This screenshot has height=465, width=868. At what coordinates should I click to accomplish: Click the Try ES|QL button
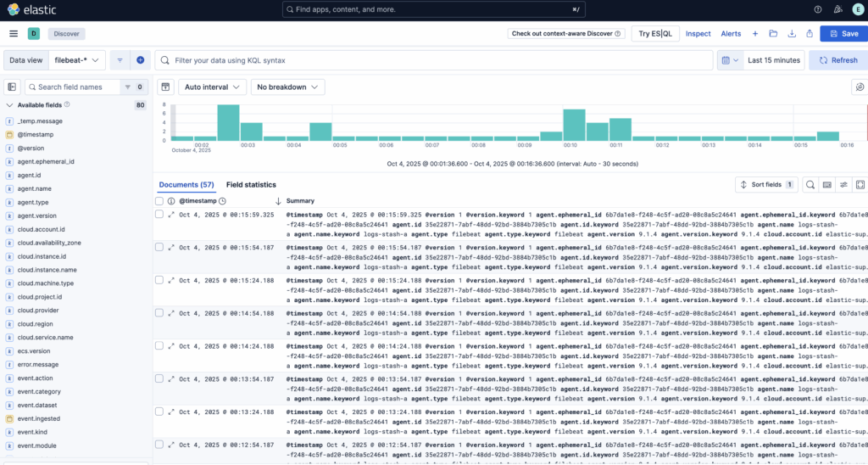coord(655,34)
